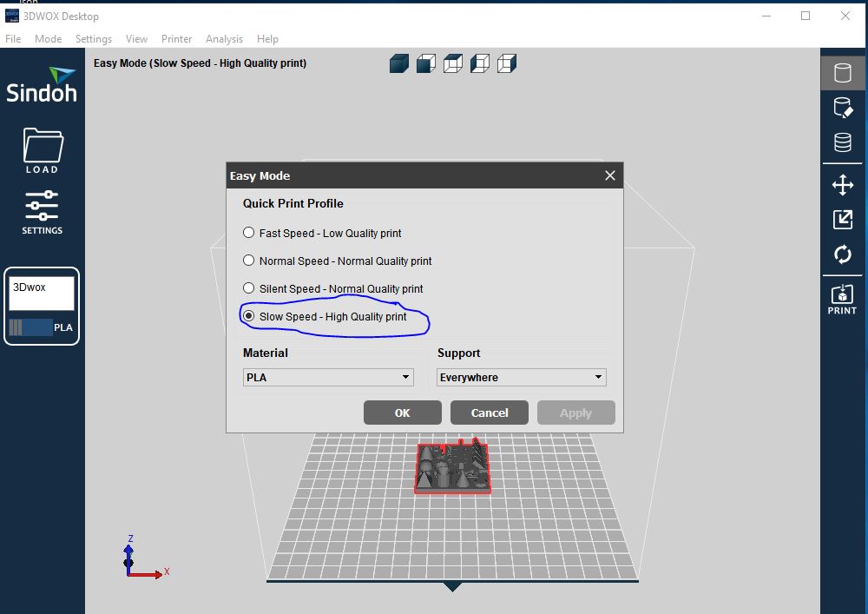Viewport: 868px width, 614px height.
Task: Select the third wireframe cube view icon
Action: coord(453,63)
